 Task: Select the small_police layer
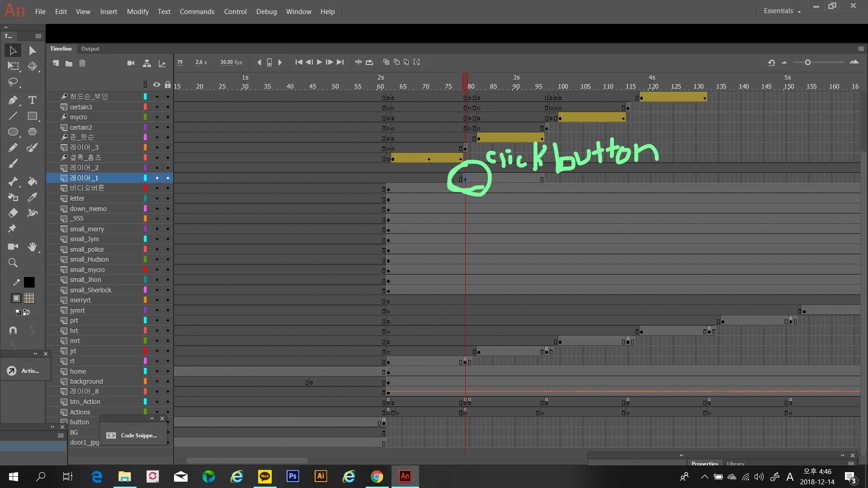(x=87, y=249)
